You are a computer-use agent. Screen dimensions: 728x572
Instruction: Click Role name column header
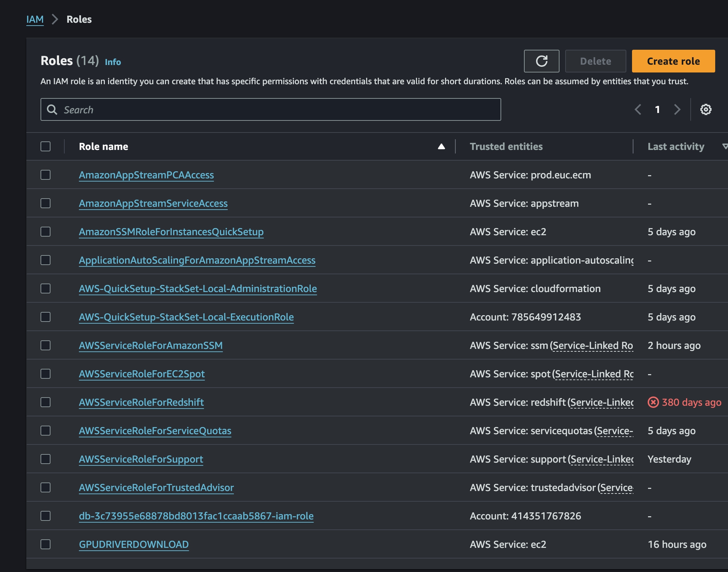[103, 146]
